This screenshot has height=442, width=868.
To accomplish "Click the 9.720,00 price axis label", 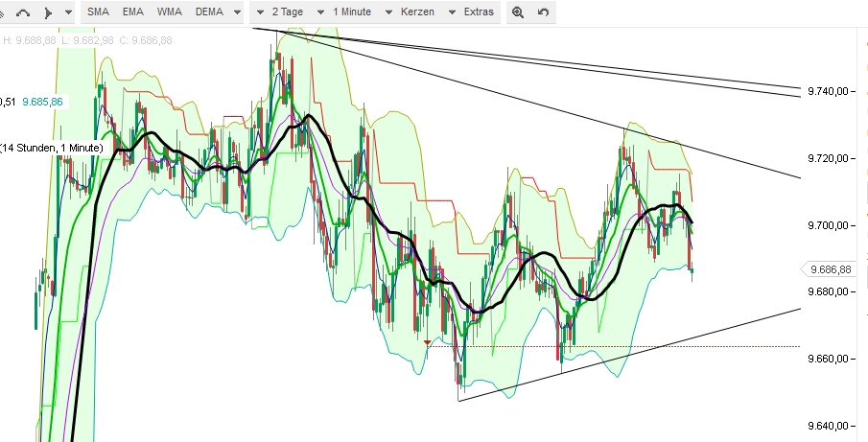I will click(828, 158).
